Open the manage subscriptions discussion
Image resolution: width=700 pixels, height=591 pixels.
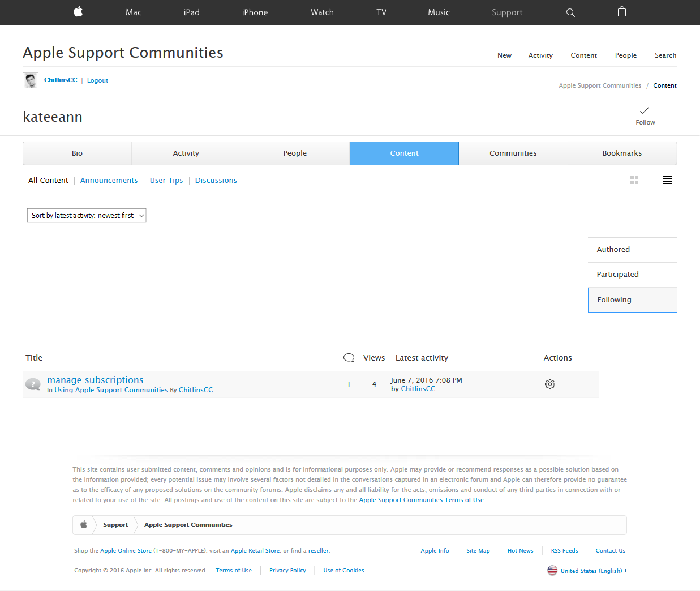point(96,380)
